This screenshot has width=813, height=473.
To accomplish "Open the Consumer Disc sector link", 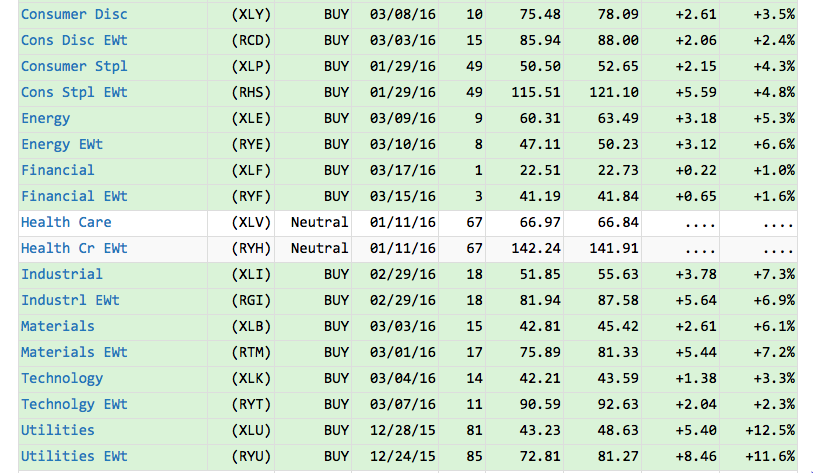I will [x=74, y=14].
